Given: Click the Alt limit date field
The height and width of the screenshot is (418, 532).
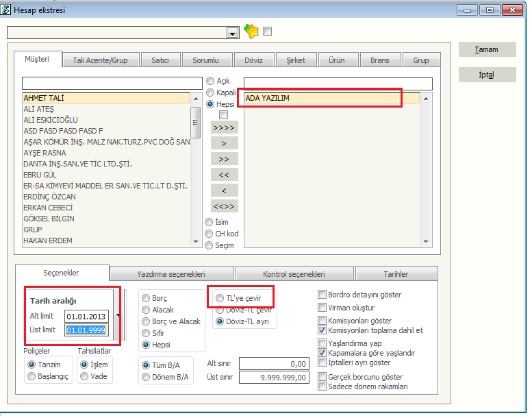Looking at the screenshot, I should pyautogui.click(x=86, y=317).
